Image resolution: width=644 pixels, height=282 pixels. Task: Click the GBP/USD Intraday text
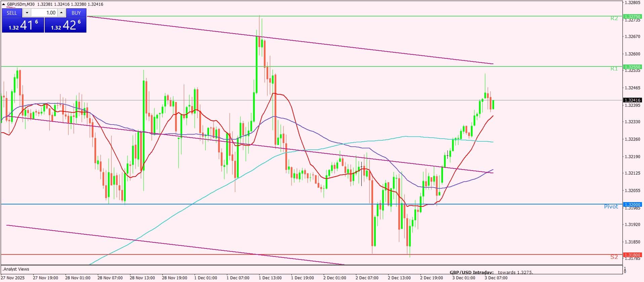click(x=471, y=272)
